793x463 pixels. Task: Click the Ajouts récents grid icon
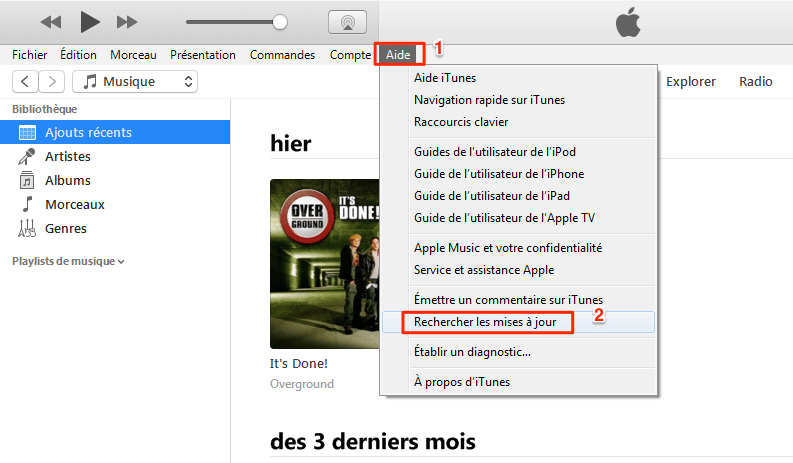(x=27, y=133)
